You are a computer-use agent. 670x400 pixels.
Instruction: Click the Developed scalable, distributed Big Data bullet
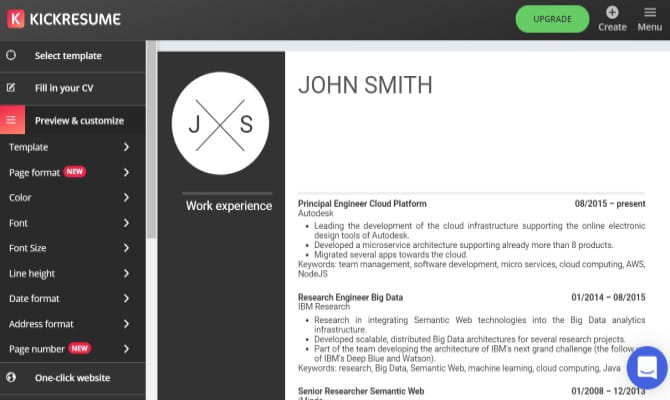(470, 339)
